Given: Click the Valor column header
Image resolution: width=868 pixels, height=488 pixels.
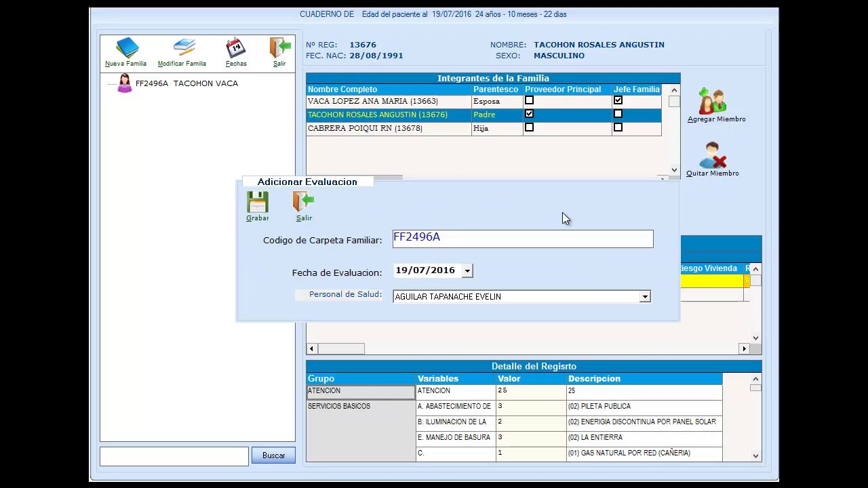Looking at the screenshot, I should (531, 379).
